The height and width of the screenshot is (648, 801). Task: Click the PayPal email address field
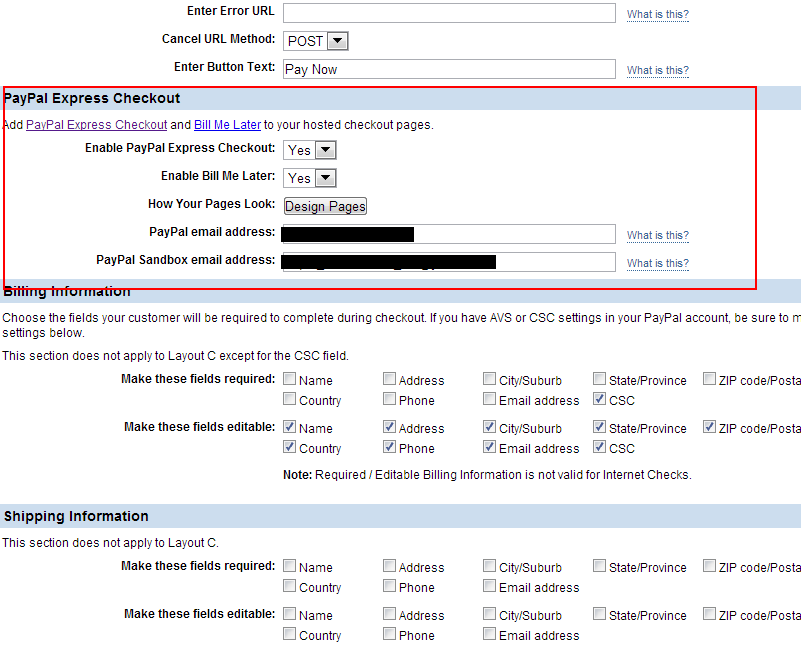(x=450, y=234)
